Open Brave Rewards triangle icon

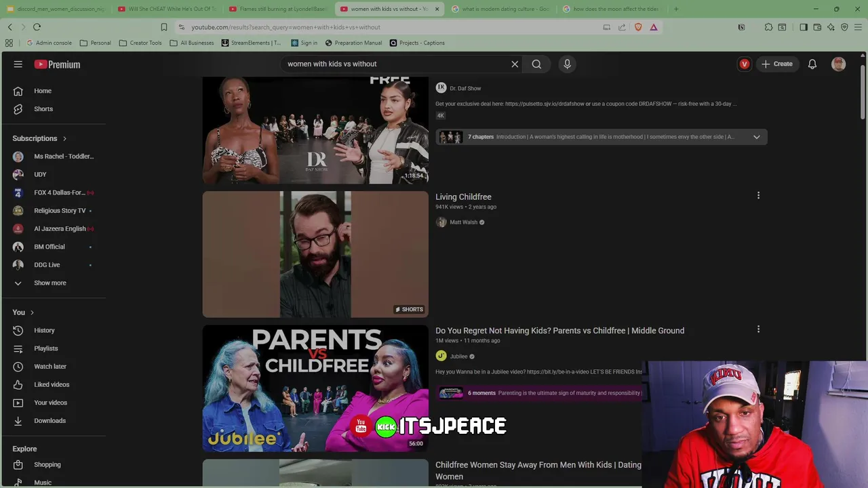pos(654,27)
